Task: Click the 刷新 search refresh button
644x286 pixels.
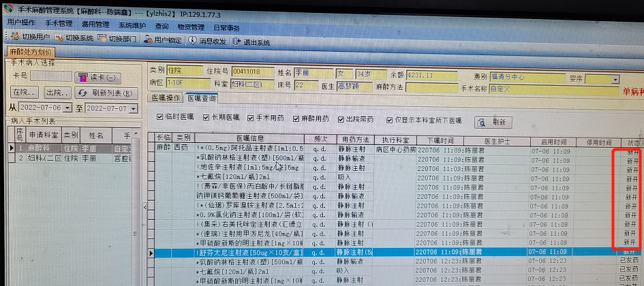Action: pos(493,123)
